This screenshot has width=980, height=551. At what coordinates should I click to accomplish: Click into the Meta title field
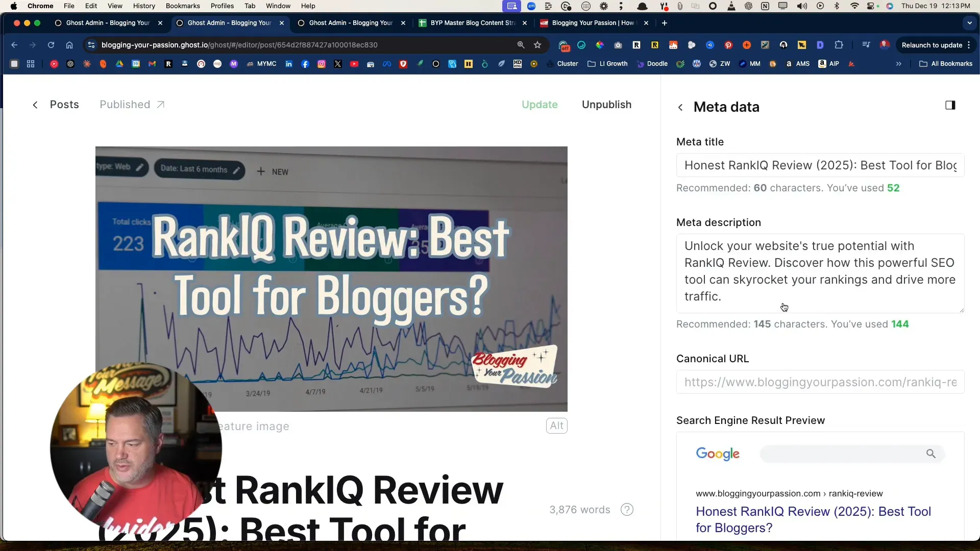[820, 165]
